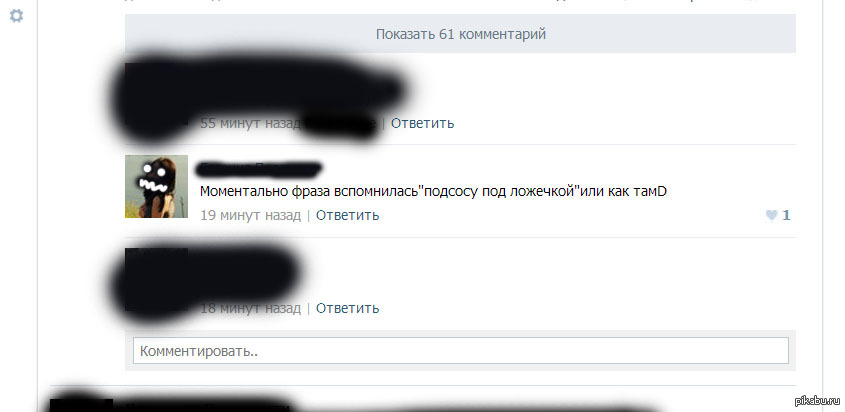This screenshot has height=412, width=845.
Task: Reply to the 55 minutes ago comment
Action: click(422, 123)
